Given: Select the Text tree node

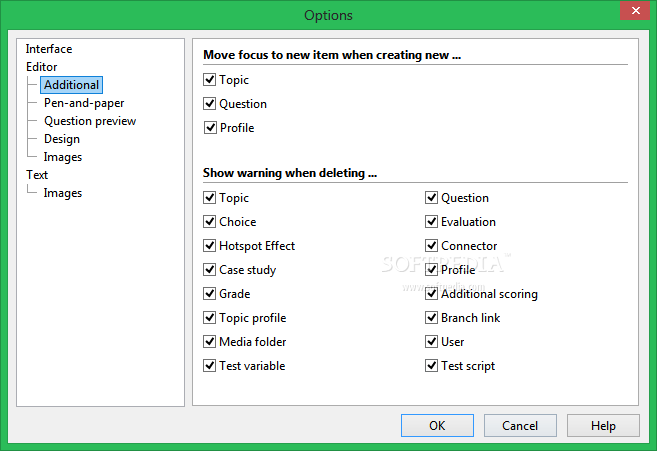Looking at the screenshot, I should [37, 175].
